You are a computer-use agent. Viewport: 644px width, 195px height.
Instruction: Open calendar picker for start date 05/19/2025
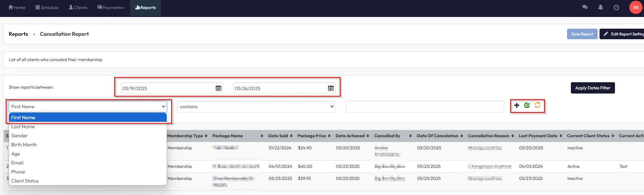[218, 88]
